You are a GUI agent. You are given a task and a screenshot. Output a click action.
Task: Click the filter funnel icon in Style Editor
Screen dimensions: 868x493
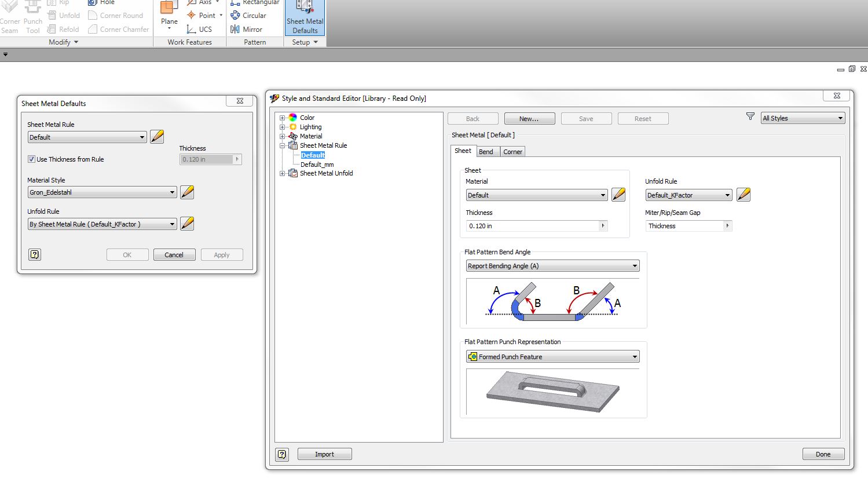(x=750, y=117)
